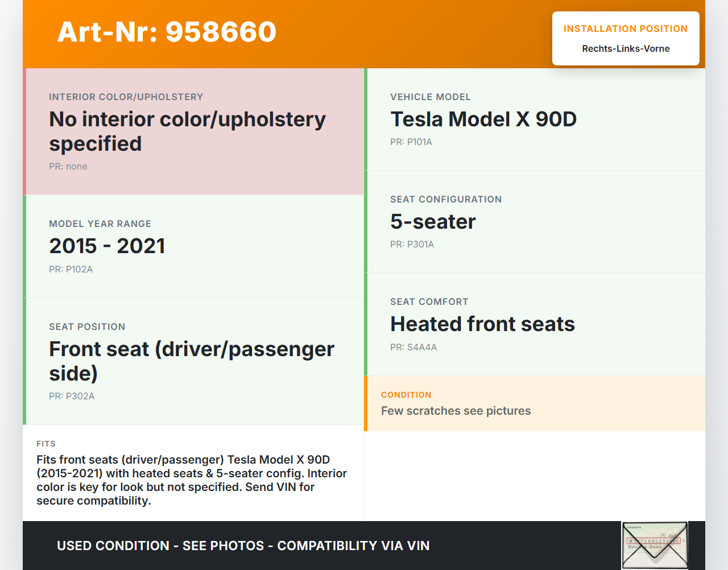Viewport: 728px width, 570px height.
Task: Select 'No interior color/upholstery specified' heading
Action: tap(188, 131)
